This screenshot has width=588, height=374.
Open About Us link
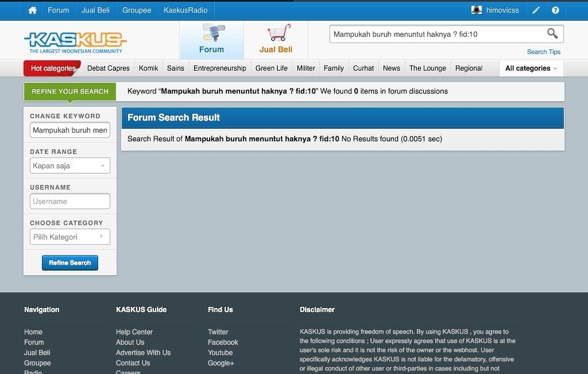[130, 342]
